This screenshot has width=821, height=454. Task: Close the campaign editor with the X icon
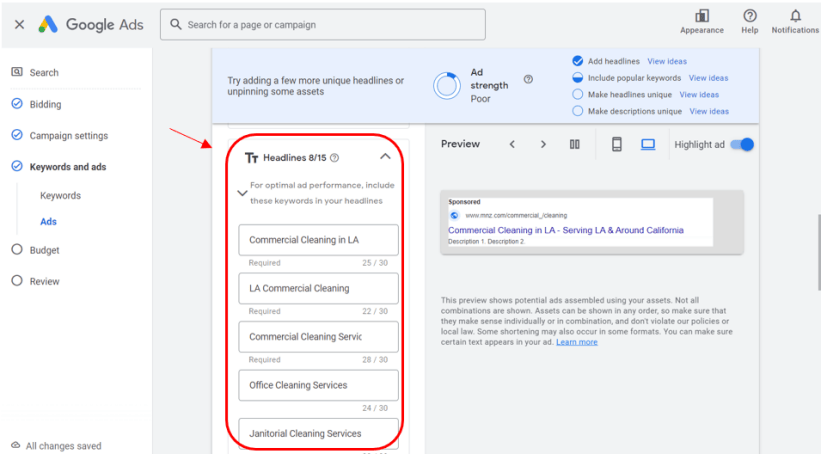(x=19, y=25)
